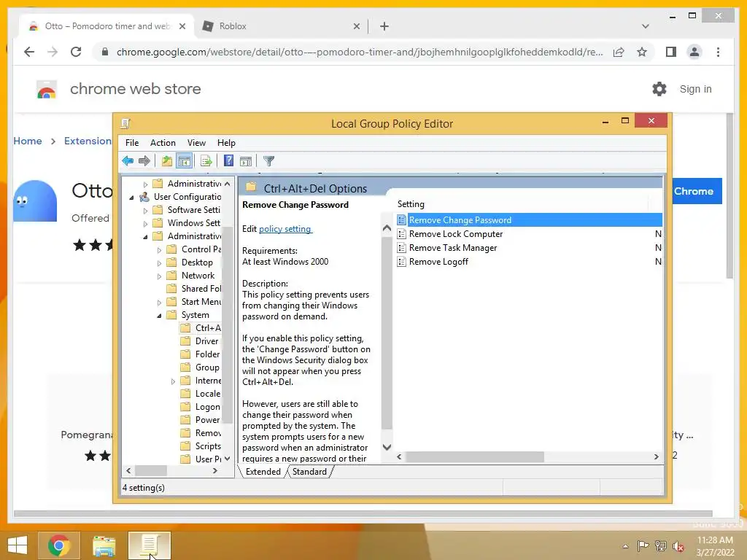Image resolution: width=747 pixels, height=560 pixels.
Task: Open the File menu
Action: point(132,143)
